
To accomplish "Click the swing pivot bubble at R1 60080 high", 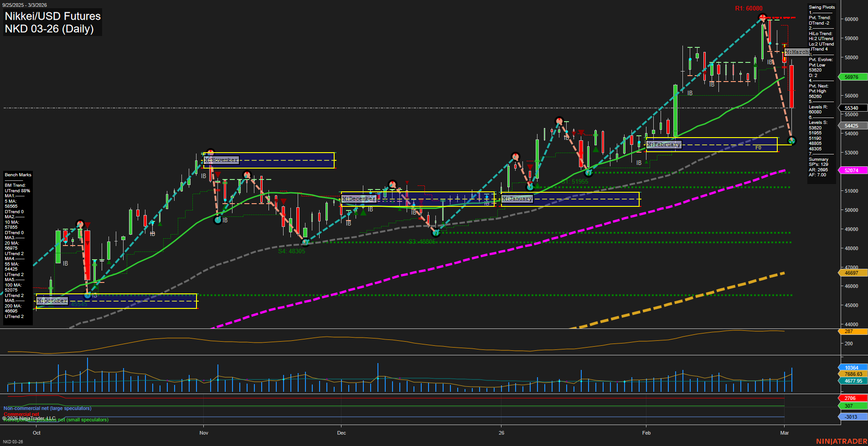I will 762,17.
